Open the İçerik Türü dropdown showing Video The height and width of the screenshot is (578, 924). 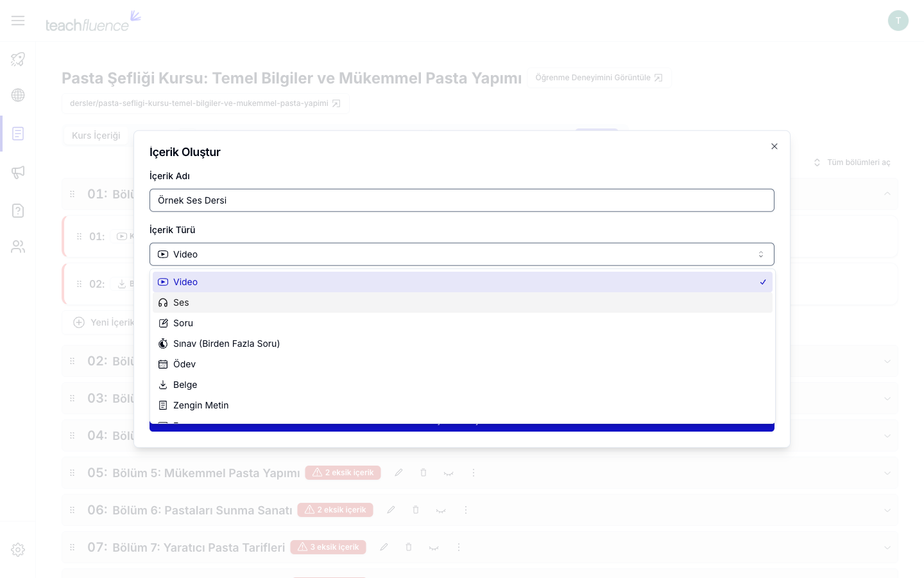tap(462, 254)
